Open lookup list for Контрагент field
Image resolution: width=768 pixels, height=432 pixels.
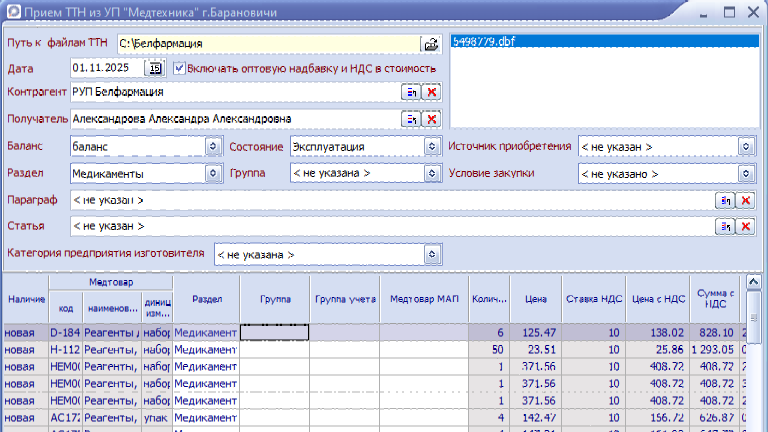411,92
